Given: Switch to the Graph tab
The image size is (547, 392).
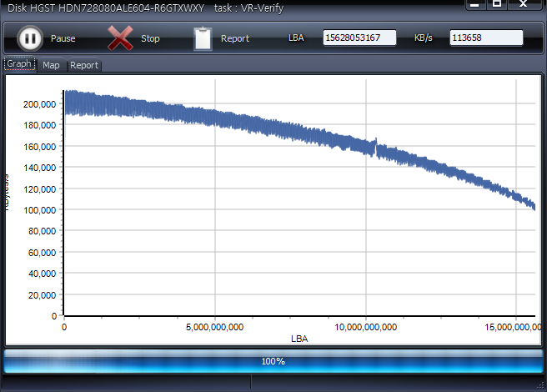Looking at the screenshot, I should pyautogui.click(x=19, y=64).
